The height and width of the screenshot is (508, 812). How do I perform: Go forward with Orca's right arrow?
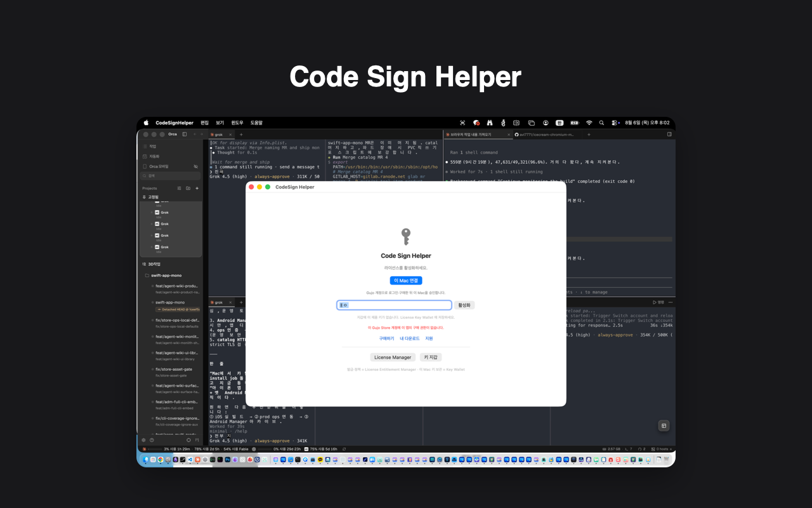click(x=202, y=134)
